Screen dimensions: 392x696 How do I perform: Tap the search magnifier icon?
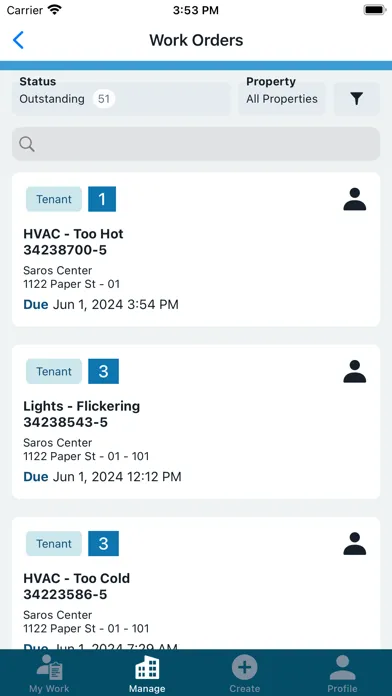[27, 144]
